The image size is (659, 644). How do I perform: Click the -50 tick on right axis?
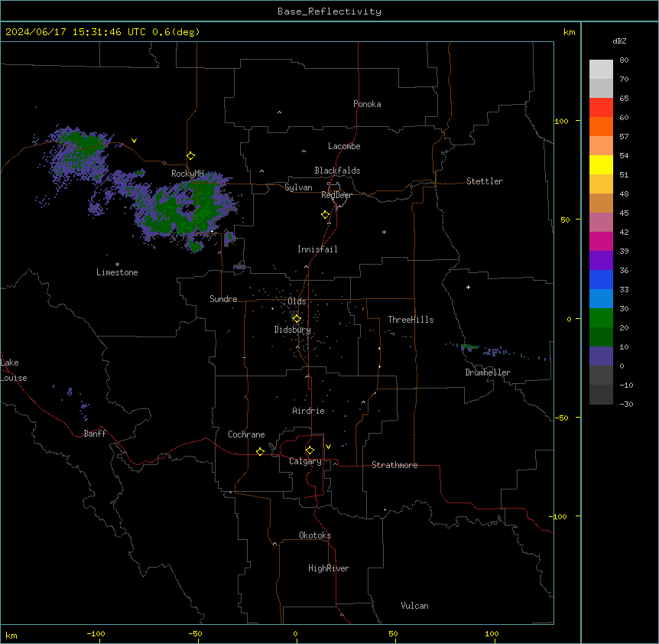pyautogui.click(x=561, y=418)
